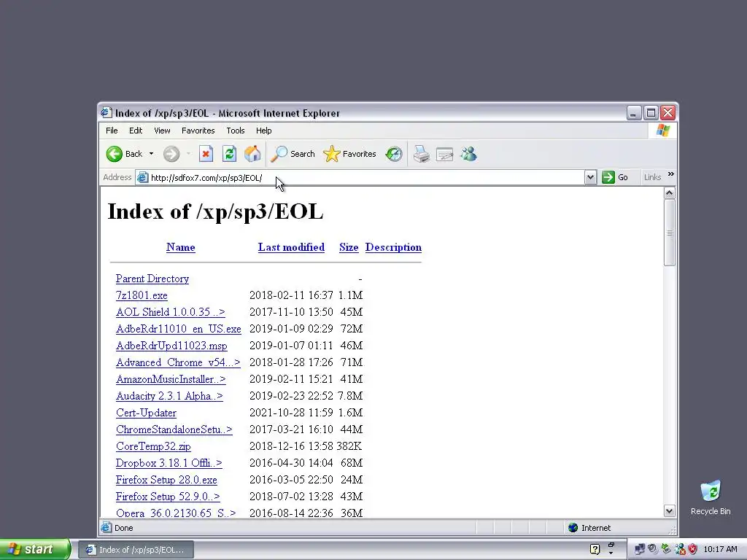Click the Done status bar text
This screenshot has width=747, height=560.
pos(123,528)
